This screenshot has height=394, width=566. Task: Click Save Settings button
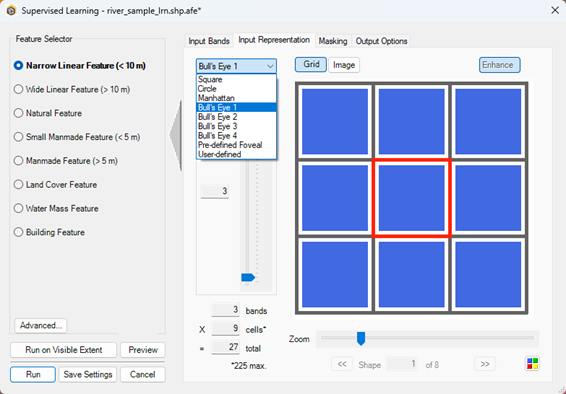[88, 375]
